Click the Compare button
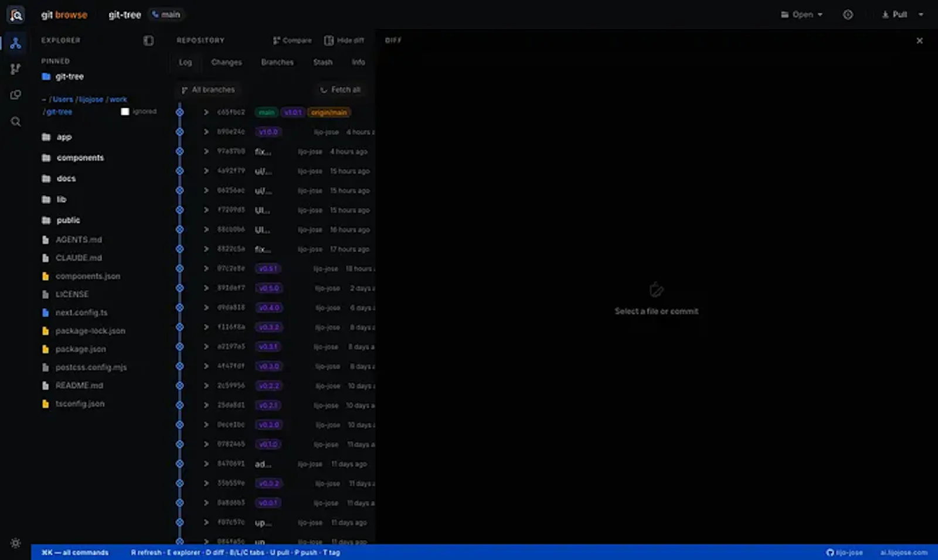Viewport: 938px width, 560px height. tap(292, 40)
